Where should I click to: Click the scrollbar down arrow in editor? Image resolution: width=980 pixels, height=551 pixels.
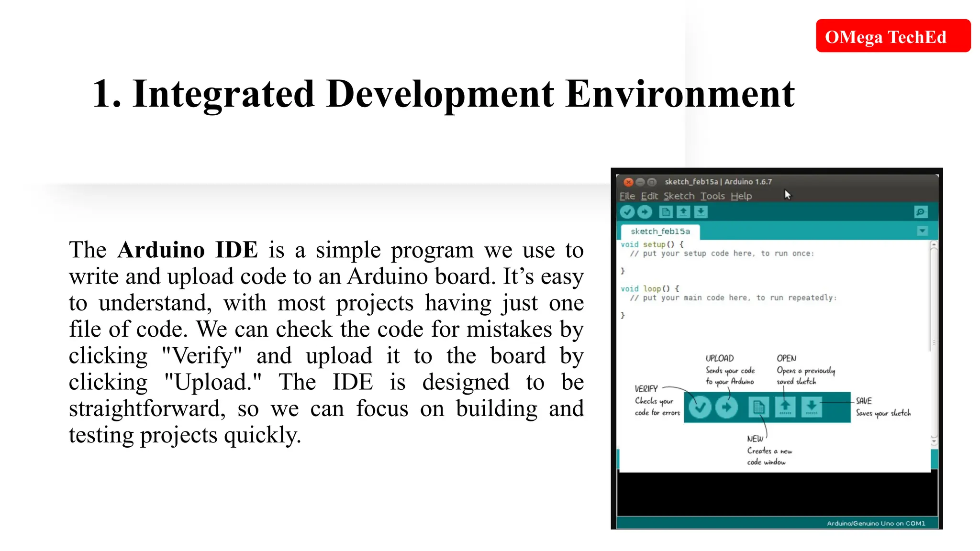(934, 441)
